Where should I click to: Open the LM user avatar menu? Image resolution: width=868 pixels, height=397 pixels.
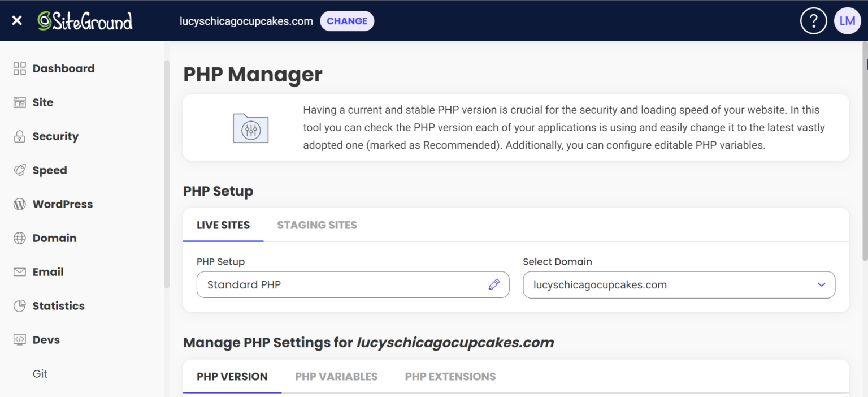click(847, 21)
